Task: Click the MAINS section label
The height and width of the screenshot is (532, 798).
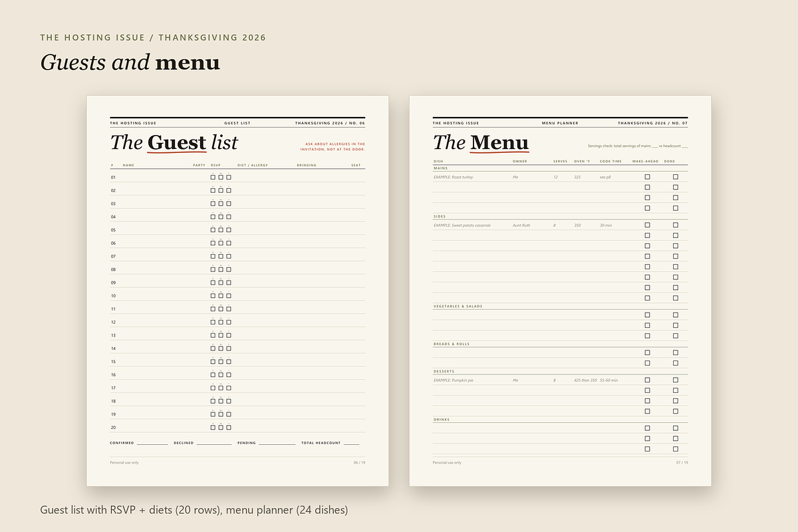Action: tap(440, 168)
